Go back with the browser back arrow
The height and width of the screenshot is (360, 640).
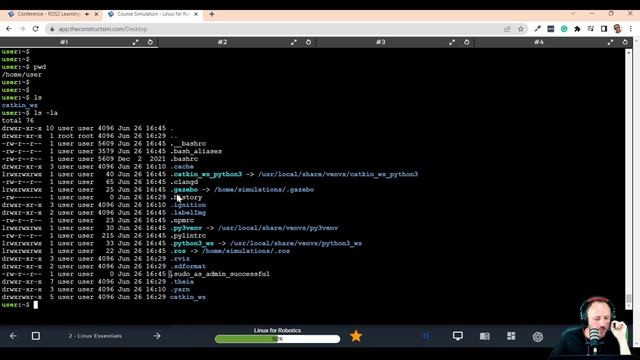pos(9,29)
